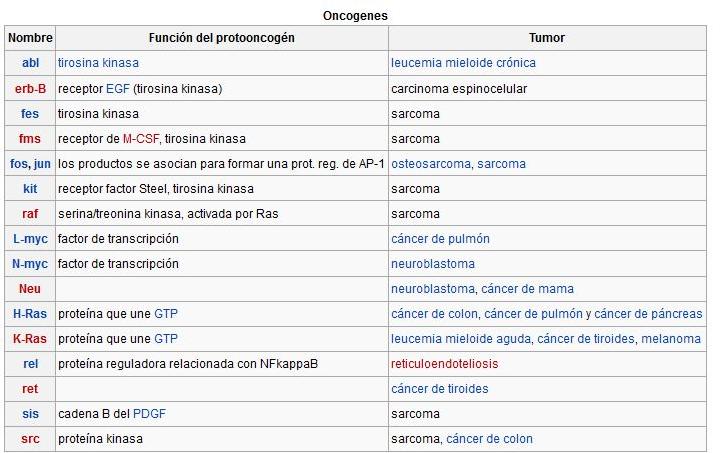Open the fes gene link
728x453 pixels.
(x=30, y=114)
